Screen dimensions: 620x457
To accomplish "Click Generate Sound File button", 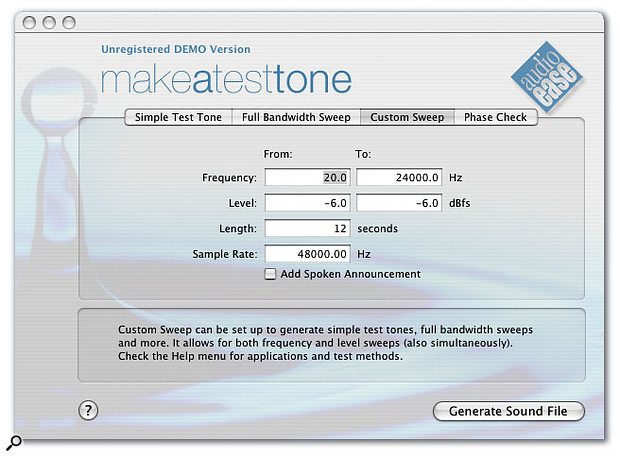I will [508, 411].
